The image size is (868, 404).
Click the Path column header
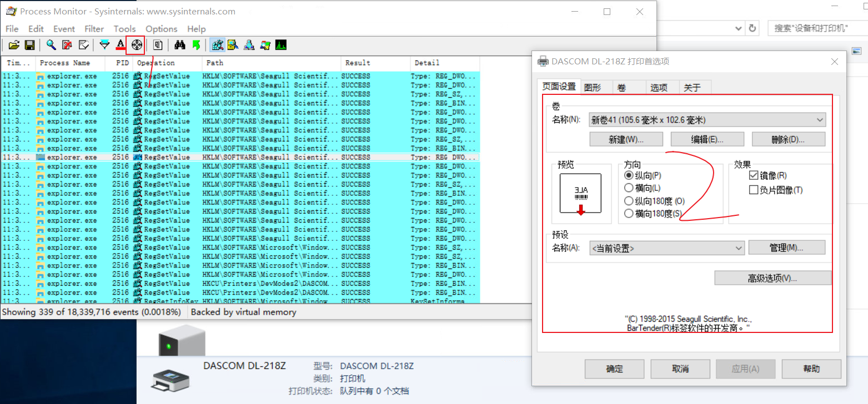pos(270,63)
